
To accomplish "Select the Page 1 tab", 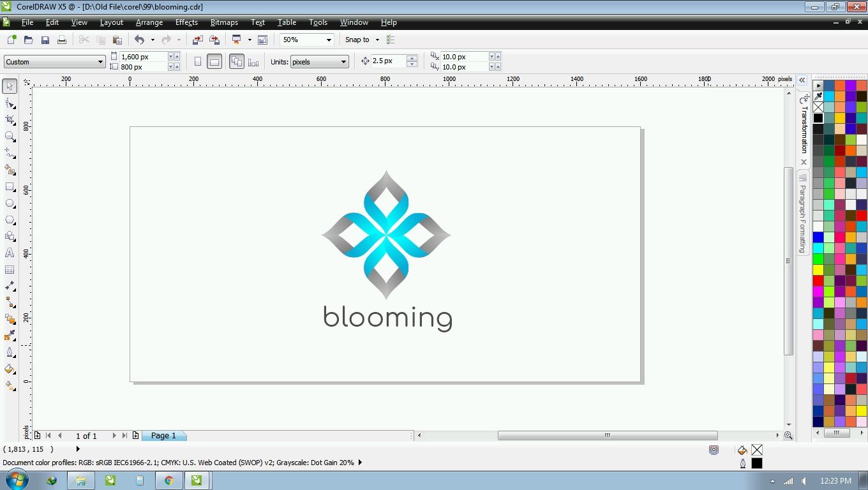I will coord(163,436).
